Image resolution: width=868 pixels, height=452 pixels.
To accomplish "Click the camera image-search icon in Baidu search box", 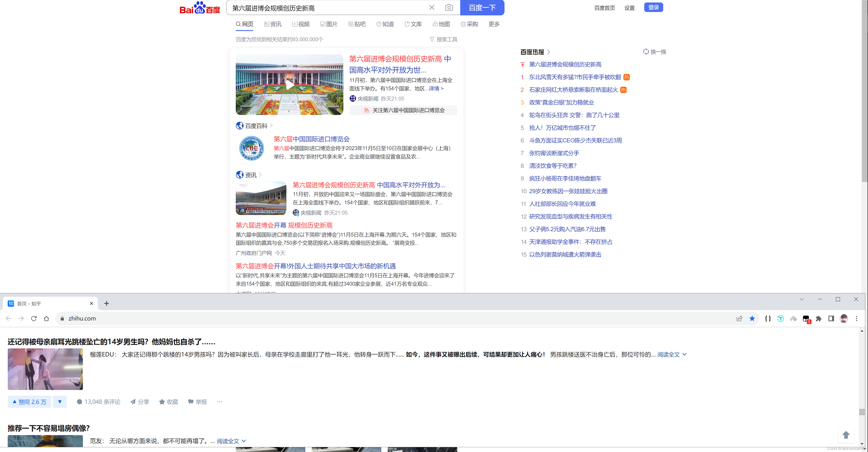I will click(x=449, y=7).
